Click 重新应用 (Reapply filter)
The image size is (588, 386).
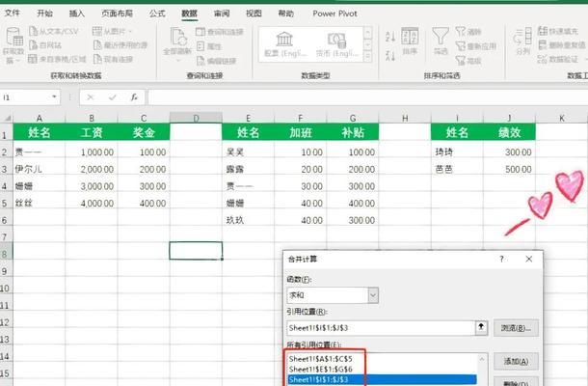point(476,46)
